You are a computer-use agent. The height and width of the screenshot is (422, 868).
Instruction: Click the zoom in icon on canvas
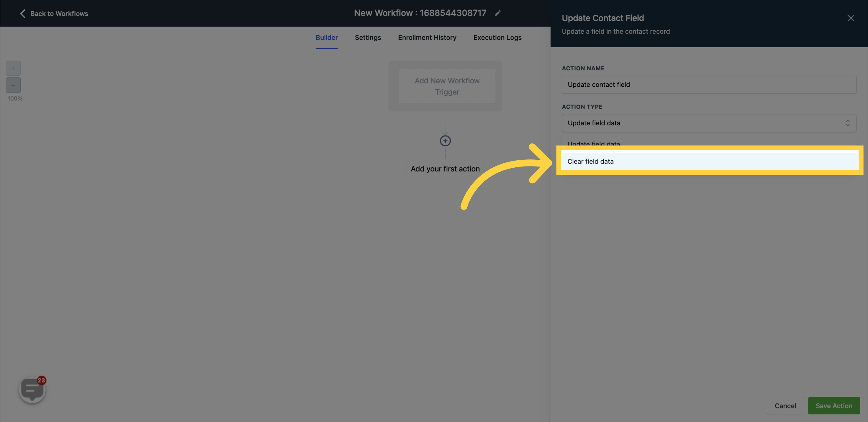click(x=13, y=68)
